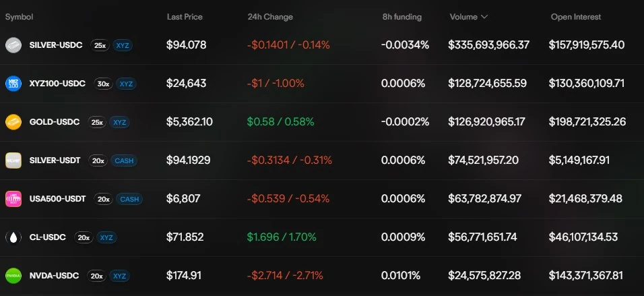Image resolution: width=644 pixels, height=296 pixels.
Task: Click the SILVER-USDC coin icon
Action: click(13, 45)
